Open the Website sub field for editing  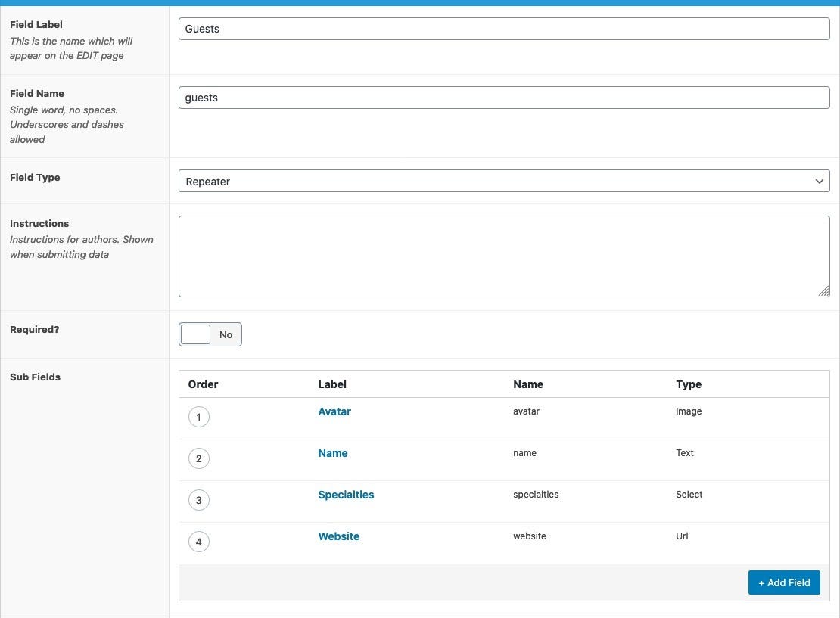tap(338, 536)
